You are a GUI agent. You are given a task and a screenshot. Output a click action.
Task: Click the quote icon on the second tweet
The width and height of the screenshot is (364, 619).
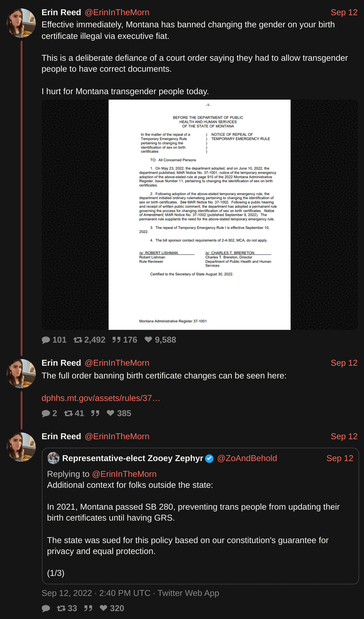95,413
